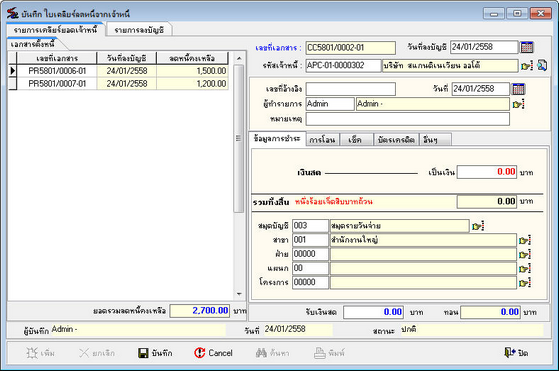
Task: Click the document list vertical scrollbar thumb
Action: (239, 138)
